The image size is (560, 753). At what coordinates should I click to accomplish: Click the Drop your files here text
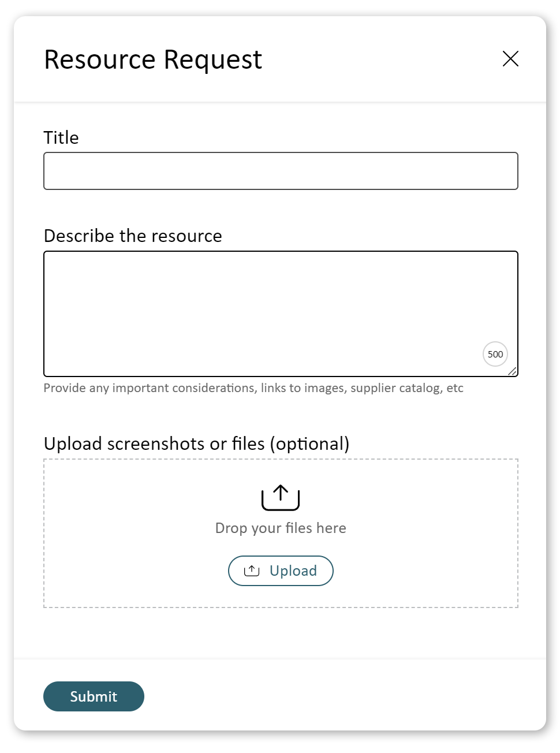(x=281, y=528)
